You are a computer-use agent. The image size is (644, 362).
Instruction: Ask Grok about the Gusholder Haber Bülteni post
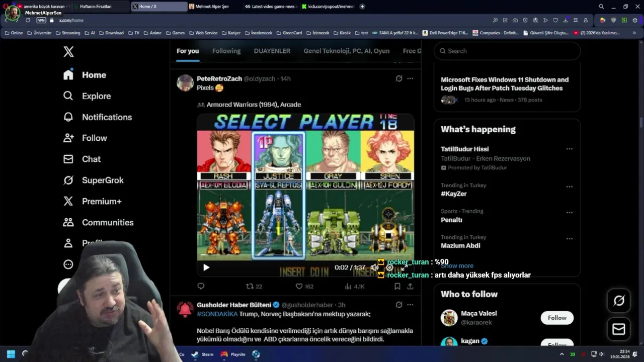point(399,305)
